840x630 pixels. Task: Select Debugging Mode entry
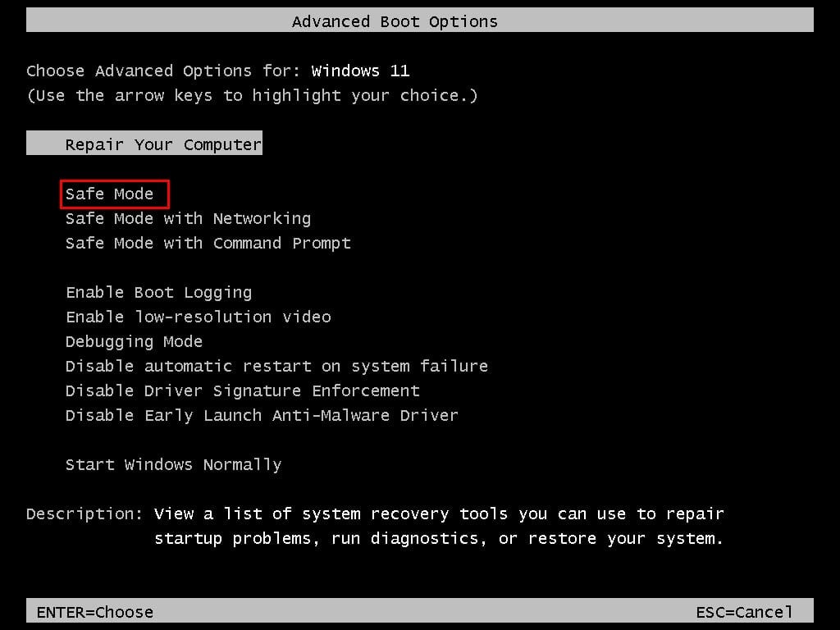pyautogui.click(x=134, y=342)
